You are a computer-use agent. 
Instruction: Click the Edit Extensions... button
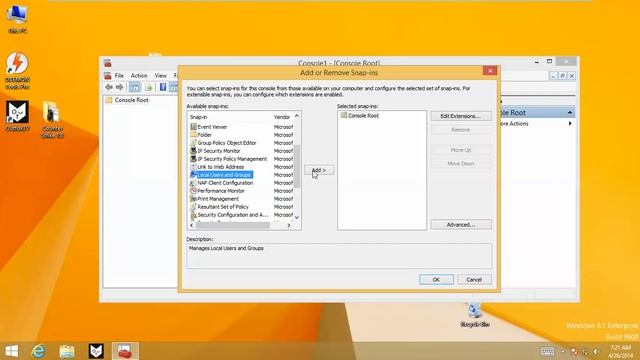click(460, 116)
